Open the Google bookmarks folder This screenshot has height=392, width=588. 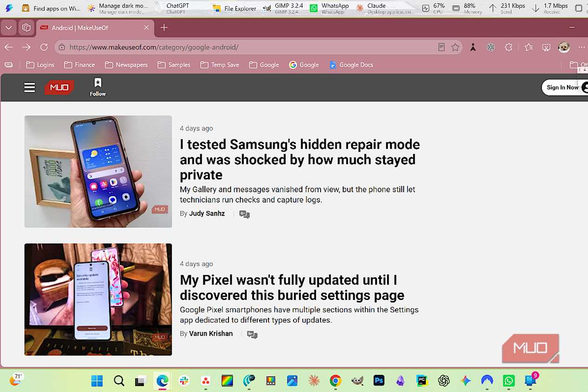264,65
